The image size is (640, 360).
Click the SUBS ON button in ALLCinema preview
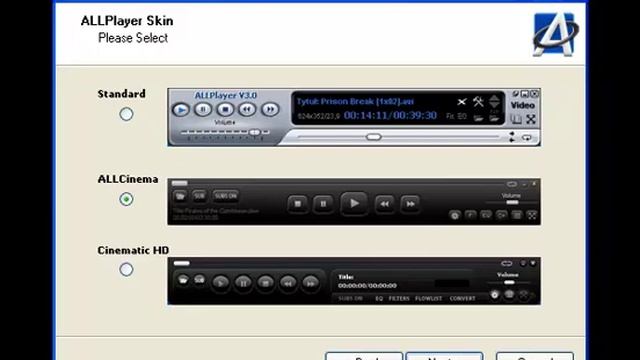click(x=225, y=196)
